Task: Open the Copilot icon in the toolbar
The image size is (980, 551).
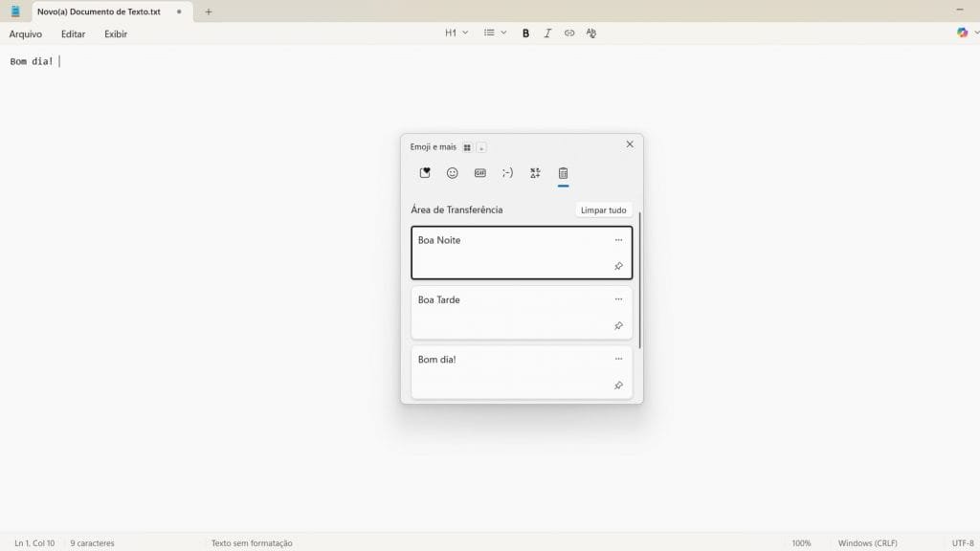Action: tap(962, 33)
